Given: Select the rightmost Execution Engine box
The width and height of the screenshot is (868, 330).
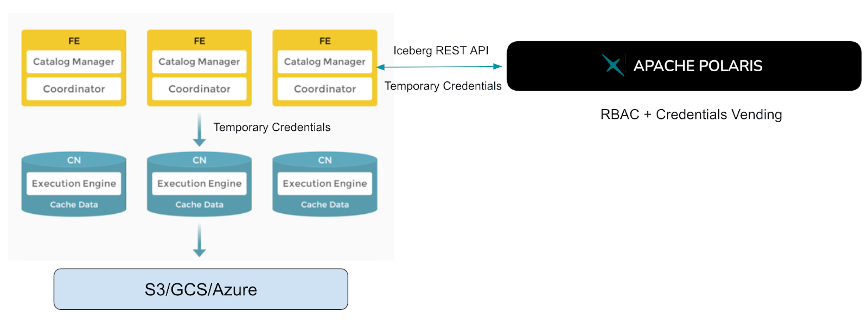Looking at the screenshot, I should coord(324,183).
